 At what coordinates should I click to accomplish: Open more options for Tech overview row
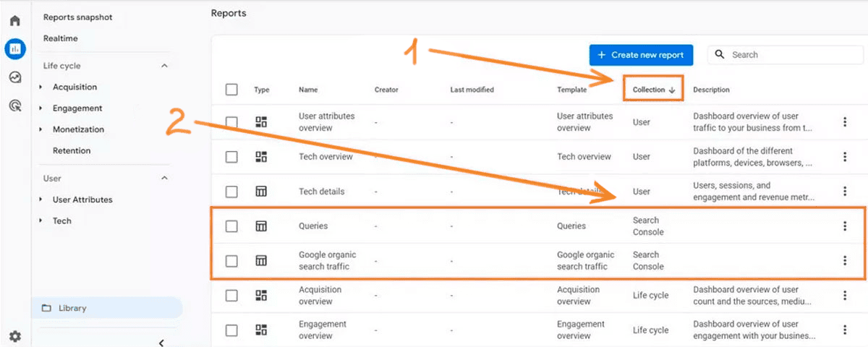(x=844, y=157)
